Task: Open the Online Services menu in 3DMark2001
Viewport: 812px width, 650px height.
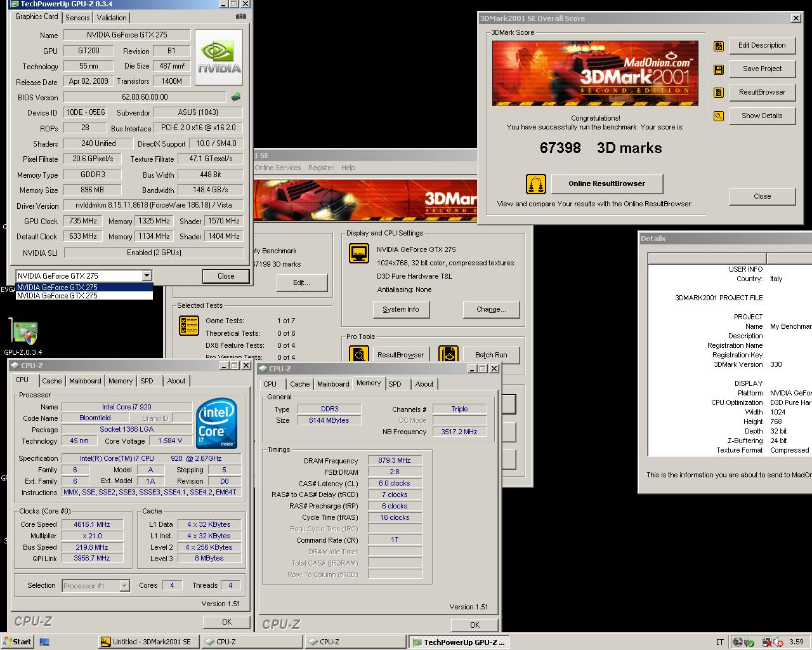Action: click(278, 168)
